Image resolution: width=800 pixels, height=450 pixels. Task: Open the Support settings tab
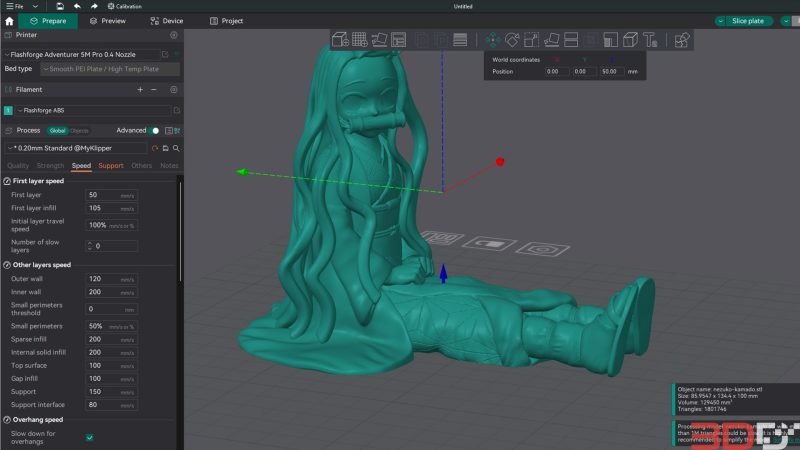(x=111, y=165)
